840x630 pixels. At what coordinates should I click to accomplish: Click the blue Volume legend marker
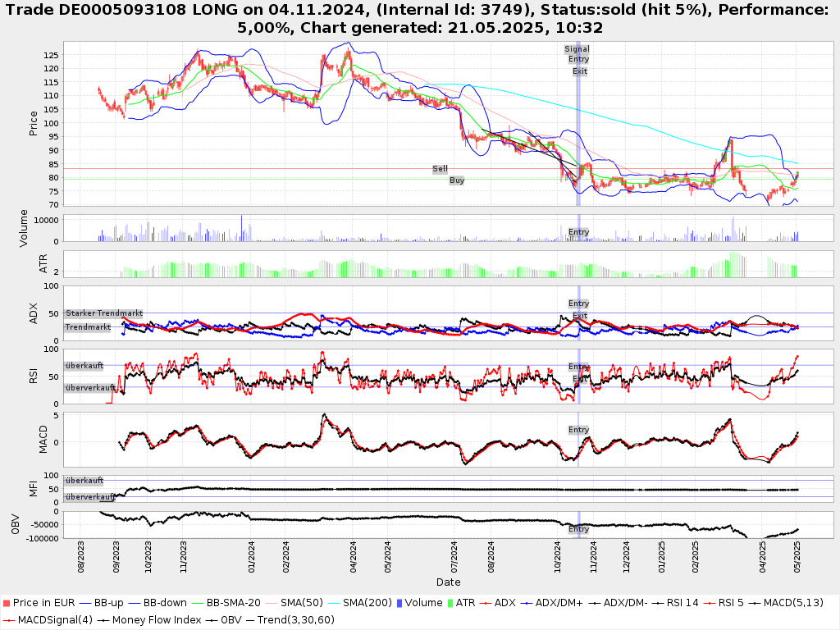[399, 603]
